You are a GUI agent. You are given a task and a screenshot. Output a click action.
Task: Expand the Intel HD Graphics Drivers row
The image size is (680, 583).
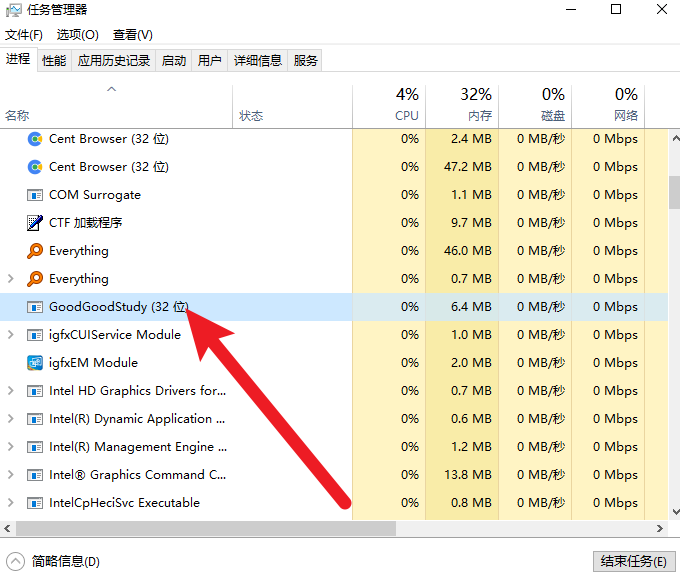[x=11, y=391]
